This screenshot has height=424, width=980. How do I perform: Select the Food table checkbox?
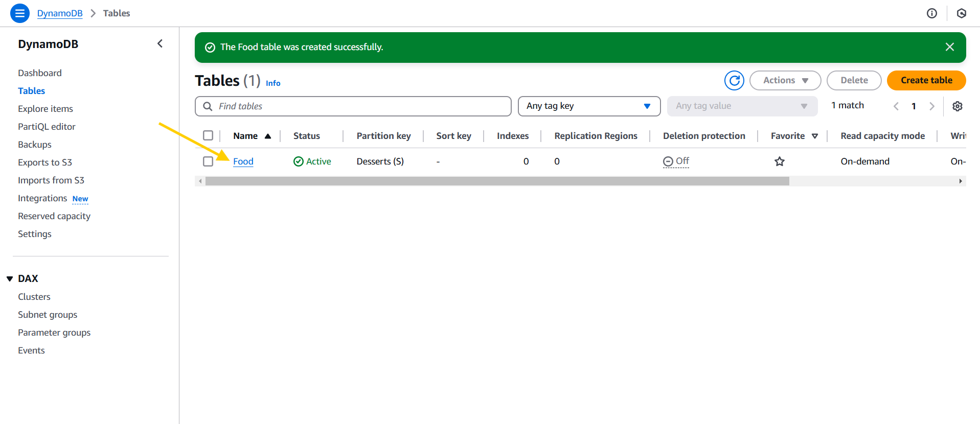(208, 161)
